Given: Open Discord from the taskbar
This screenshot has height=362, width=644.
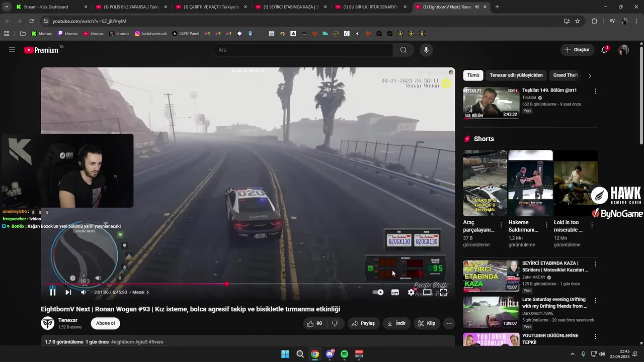Looking at the screenshot, I should pos(330,354).
